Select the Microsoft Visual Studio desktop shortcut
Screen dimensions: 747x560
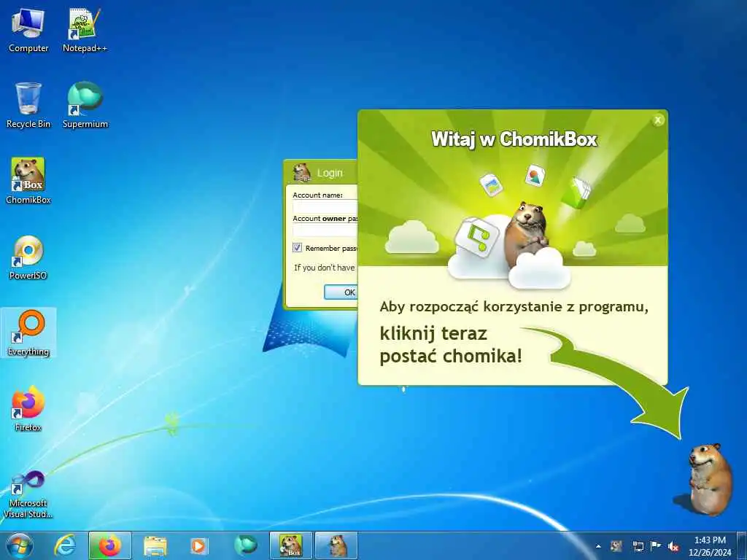pos(28,494)
